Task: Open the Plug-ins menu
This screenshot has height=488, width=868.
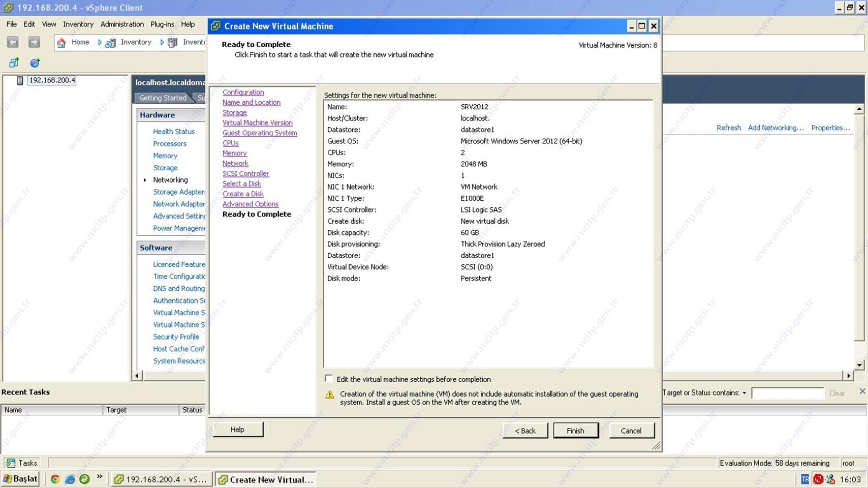Action: point(162,24)
